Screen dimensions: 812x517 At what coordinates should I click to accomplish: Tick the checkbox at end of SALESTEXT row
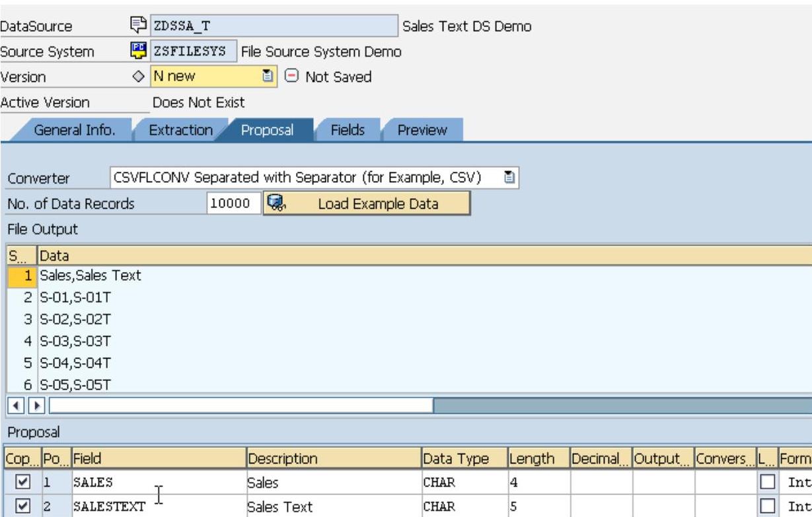pos(766,506)
